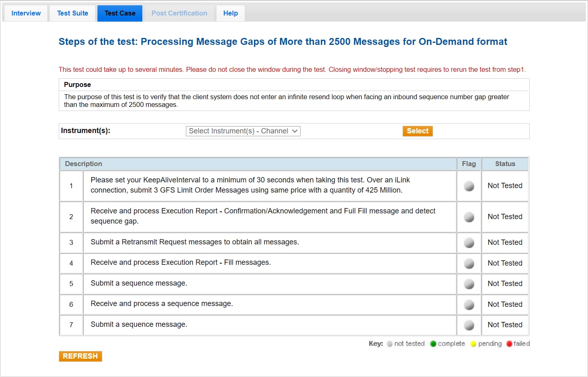This screenshot has height=377, width=588.
Task: Switch to the Interview tab
Action: tap(26, 13)
